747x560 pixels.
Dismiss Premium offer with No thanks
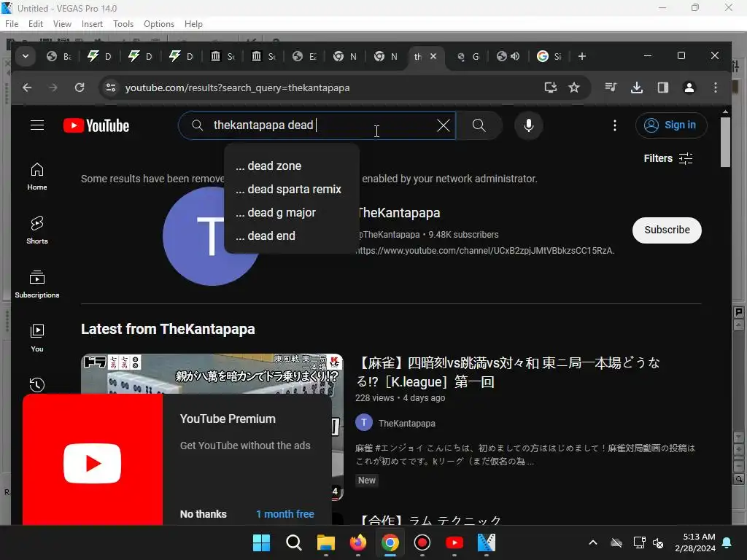click(203, 514)
